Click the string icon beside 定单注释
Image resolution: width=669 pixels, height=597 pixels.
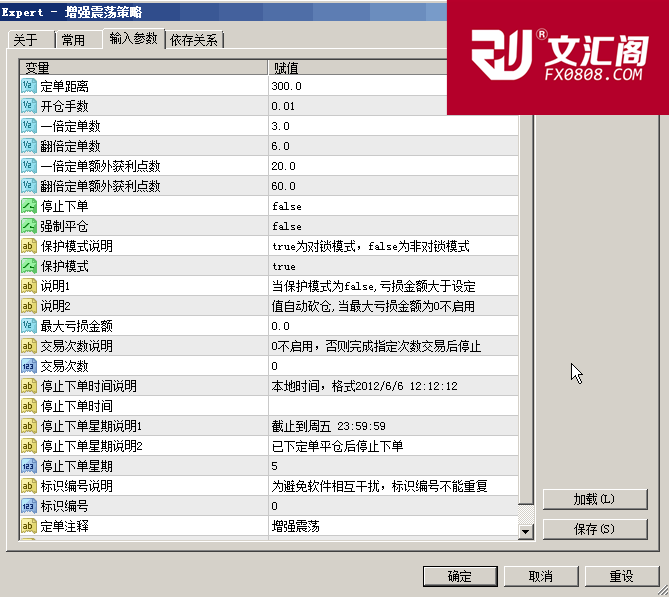29,526
